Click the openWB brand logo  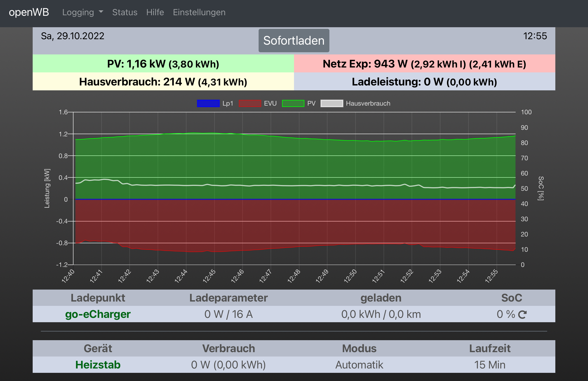coord(29,12)
